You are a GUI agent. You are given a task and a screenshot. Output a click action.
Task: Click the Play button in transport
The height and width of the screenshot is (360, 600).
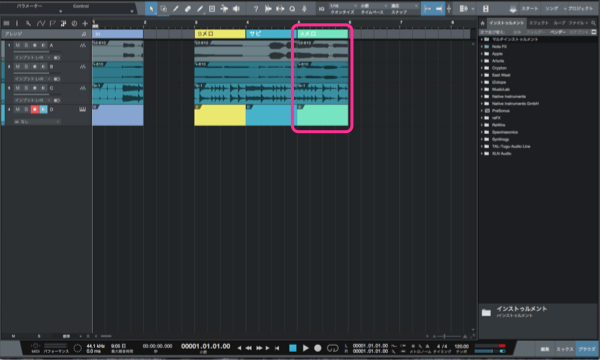(305, 348)
